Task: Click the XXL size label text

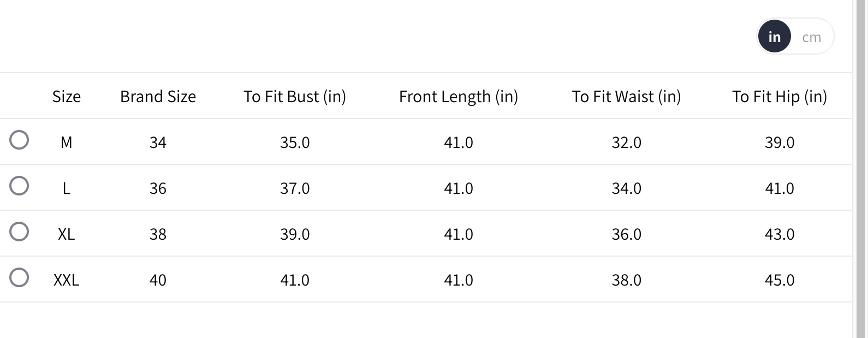Action: [67, 280]
